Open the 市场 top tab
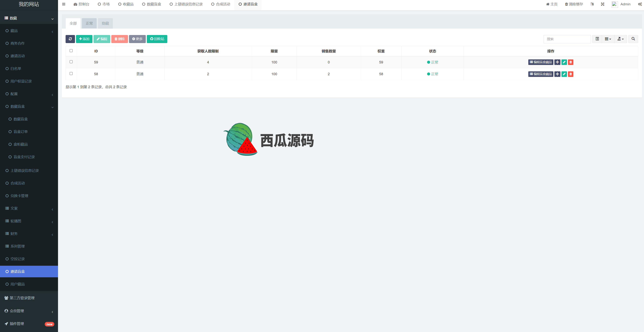This screenshot has width=644, height=332. [104, 4]
